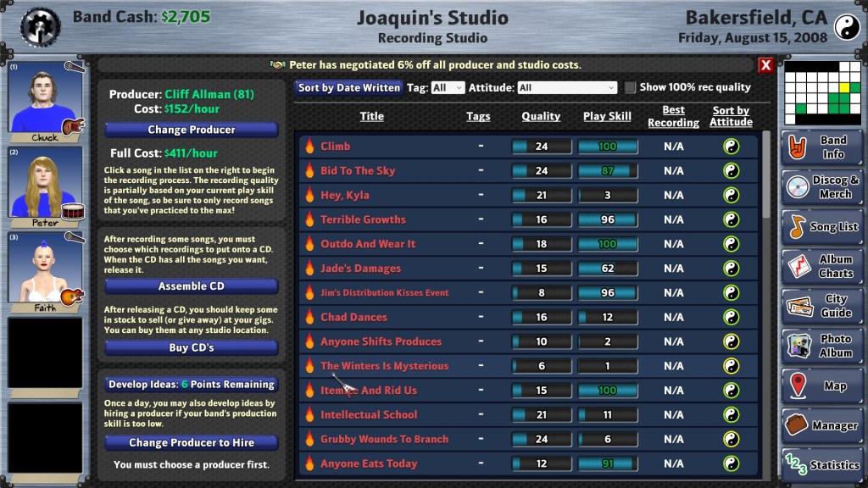This screenshot has height=488, width=868.
Task: Click the yin-yang icon for Anyone Eats Today
Action: click(x=731, y=463)
